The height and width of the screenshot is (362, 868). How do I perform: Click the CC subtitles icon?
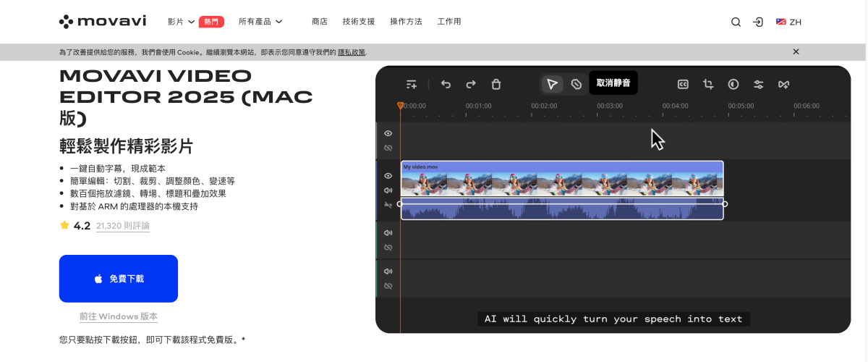coord(683,84)
